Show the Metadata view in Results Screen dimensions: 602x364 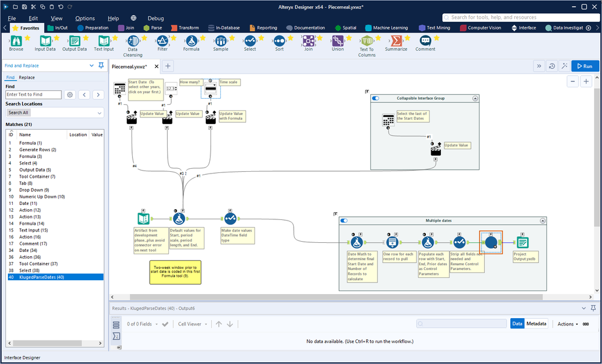(536, 324)
